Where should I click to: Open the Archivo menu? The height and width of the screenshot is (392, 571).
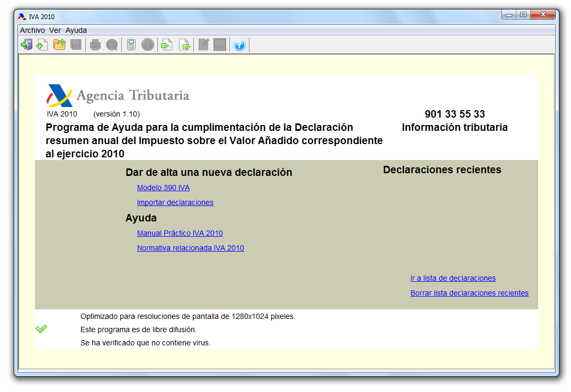pos(32,30)
